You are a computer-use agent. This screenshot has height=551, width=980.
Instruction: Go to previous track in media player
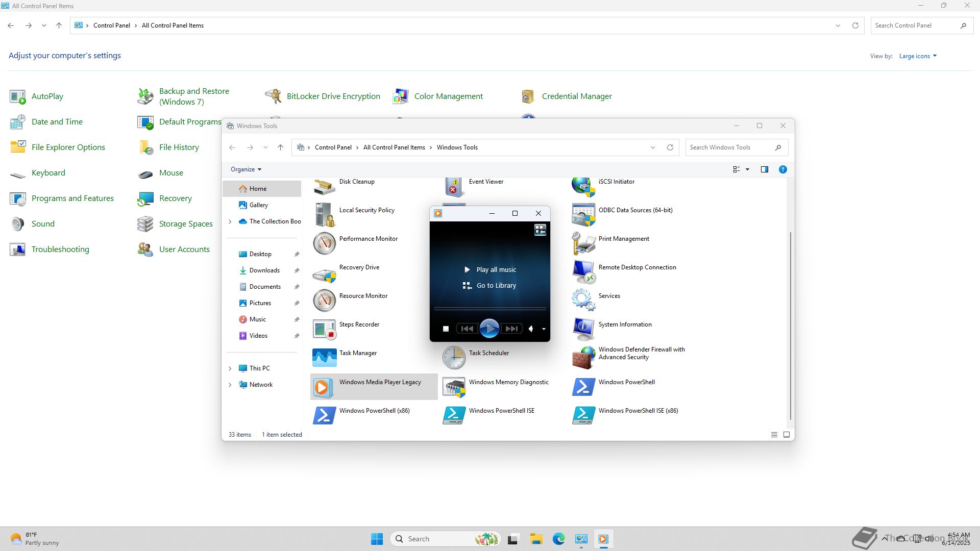click(x=467, y=329)
